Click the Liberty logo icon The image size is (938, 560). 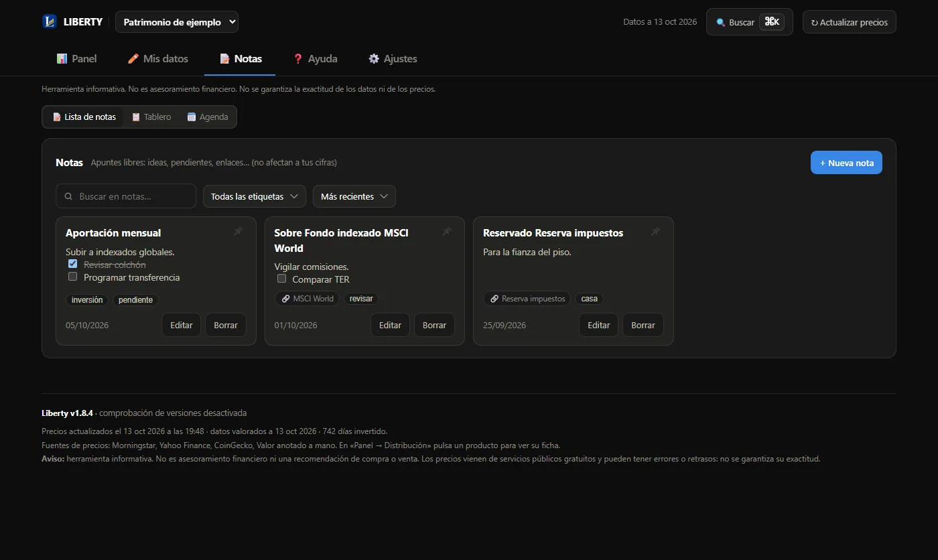50,21
